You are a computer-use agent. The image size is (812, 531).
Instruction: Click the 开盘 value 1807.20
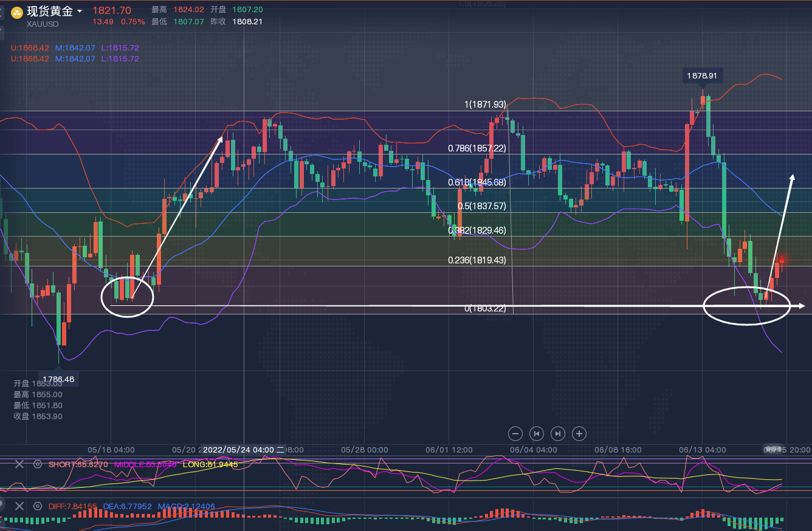coord(247,10)
